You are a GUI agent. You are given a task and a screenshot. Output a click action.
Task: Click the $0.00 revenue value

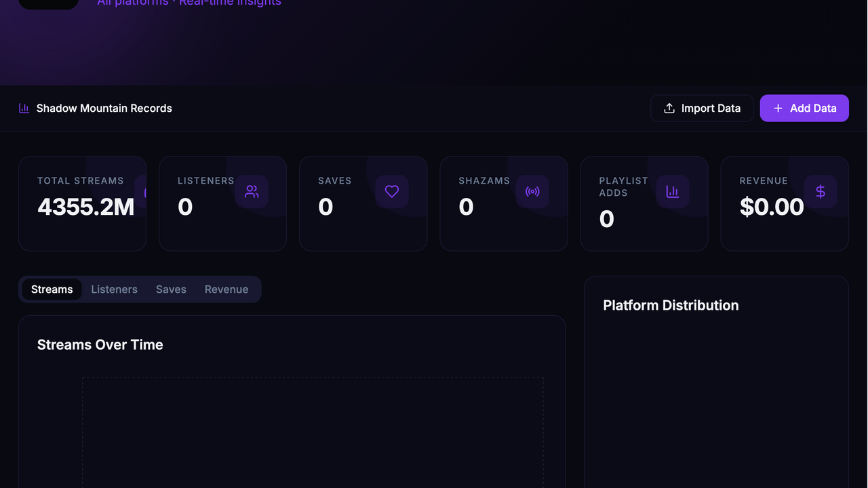[772, 207]
